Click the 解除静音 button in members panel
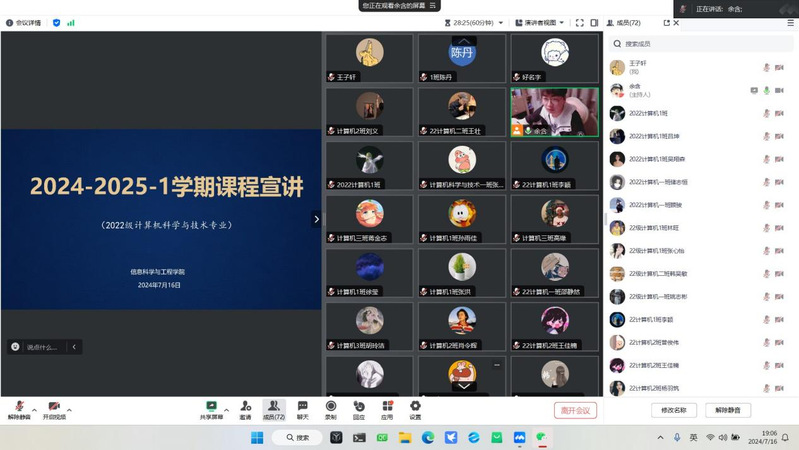Viewport: 799px width, 450px height. [728, 410]
